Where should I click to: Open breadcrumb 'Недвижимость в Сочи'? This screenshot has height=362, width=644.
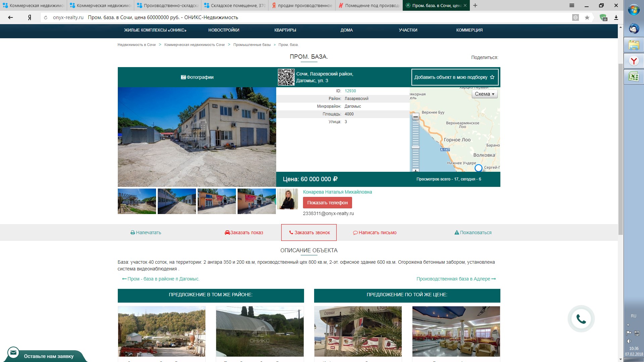click(x=137, y=45)
